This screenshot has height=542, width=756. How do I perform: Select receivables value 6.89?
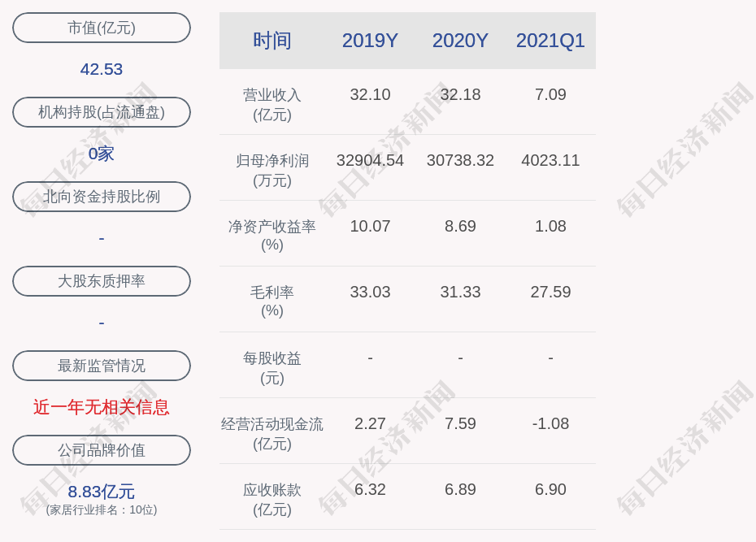(x=460, y=489)
